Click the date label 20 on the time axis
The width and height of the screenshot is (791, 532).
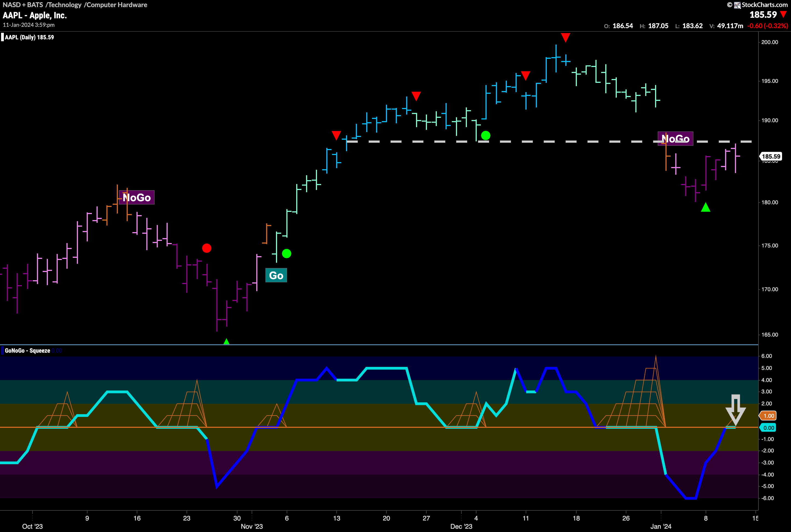[386, 518]
